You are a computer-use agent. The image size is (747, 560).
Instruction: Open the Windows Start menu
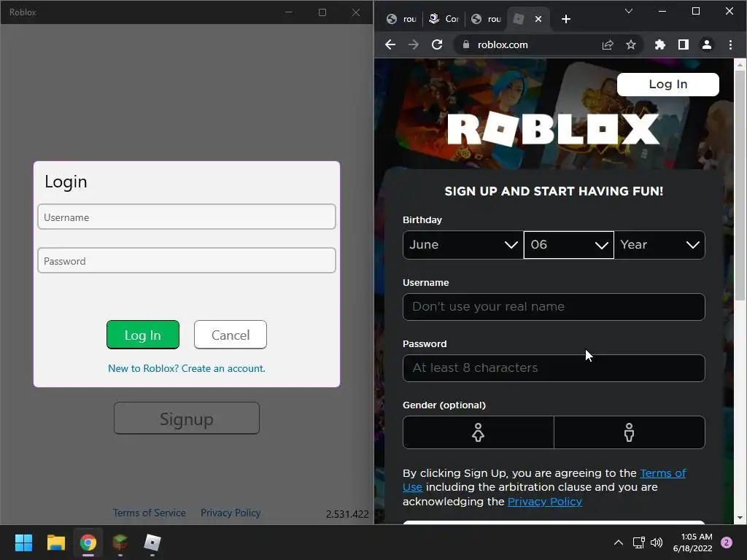pyautogui.click(x=23, y=542)
